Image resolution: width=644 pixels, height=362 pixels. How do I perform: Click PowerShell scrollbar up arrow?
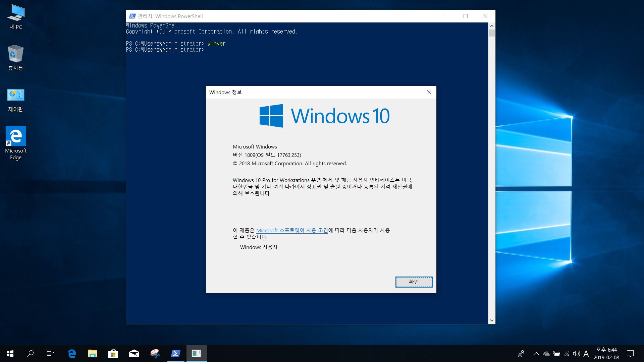[492, 26]
